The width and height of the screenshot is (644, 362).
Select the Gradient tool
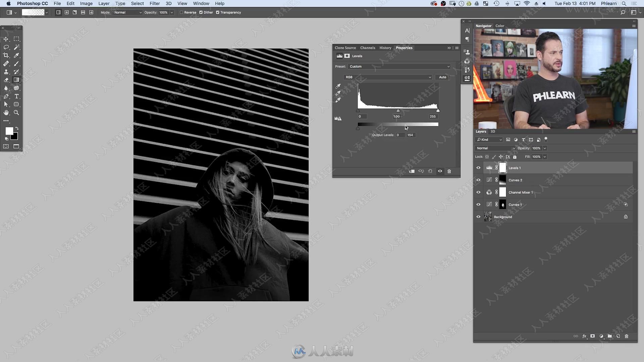[16, 79]
